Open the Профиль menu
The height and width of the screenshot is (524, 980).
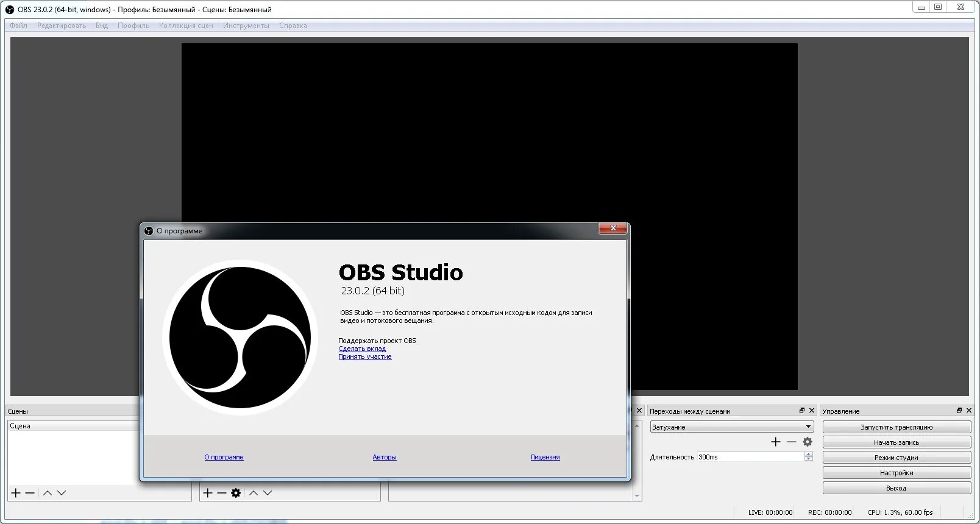click(133, 26)
